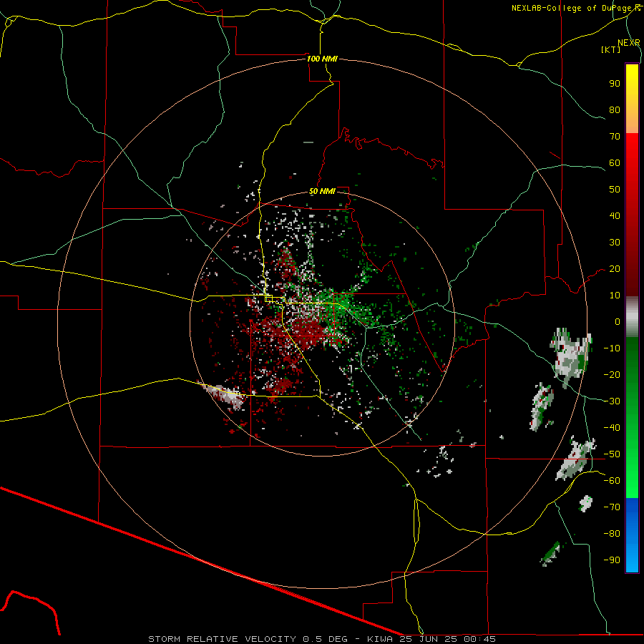Select the positive 70 scale value

click(x=615, y=137)
